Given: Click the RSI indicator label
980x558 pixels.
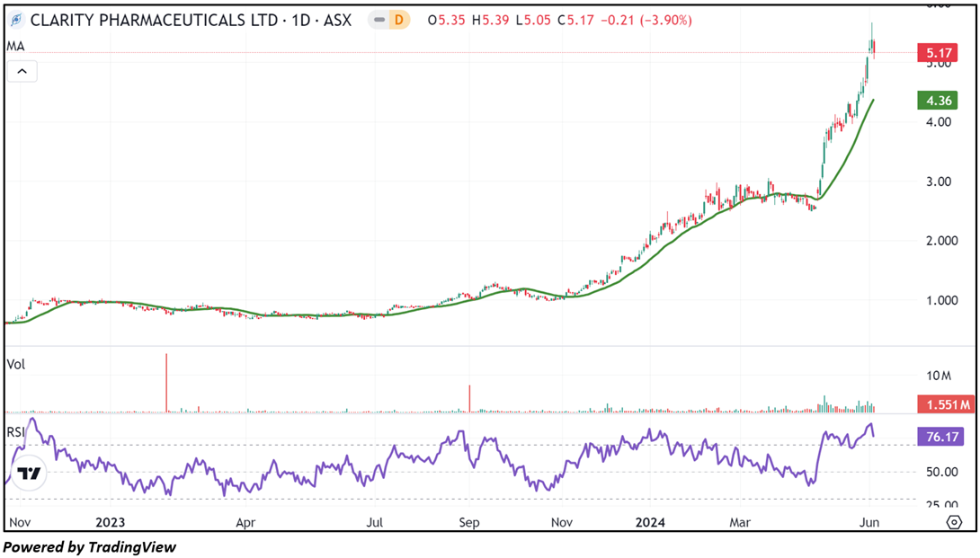Looking at the screenshot, I should 15,432.
